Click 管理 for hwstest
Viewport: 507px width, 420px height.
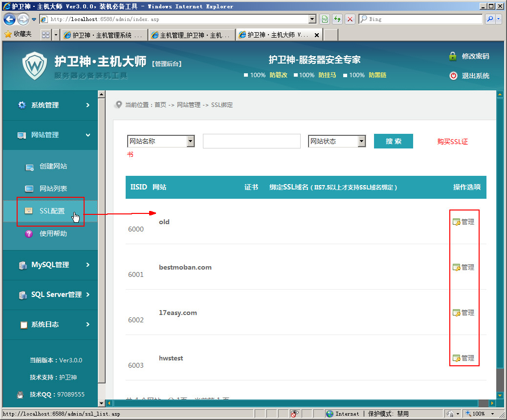click(463, 358)
